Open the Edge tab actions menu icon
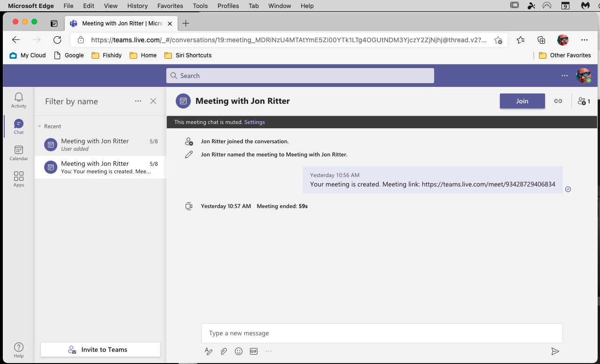The width and height of the screenshot is (600, 364). point(54,23)
